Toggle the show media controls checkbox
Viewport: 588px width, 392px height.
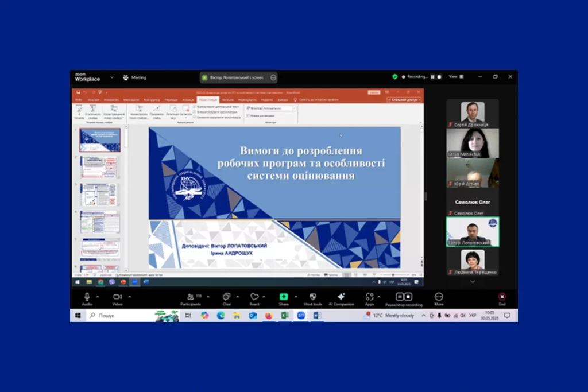[195, 117]
